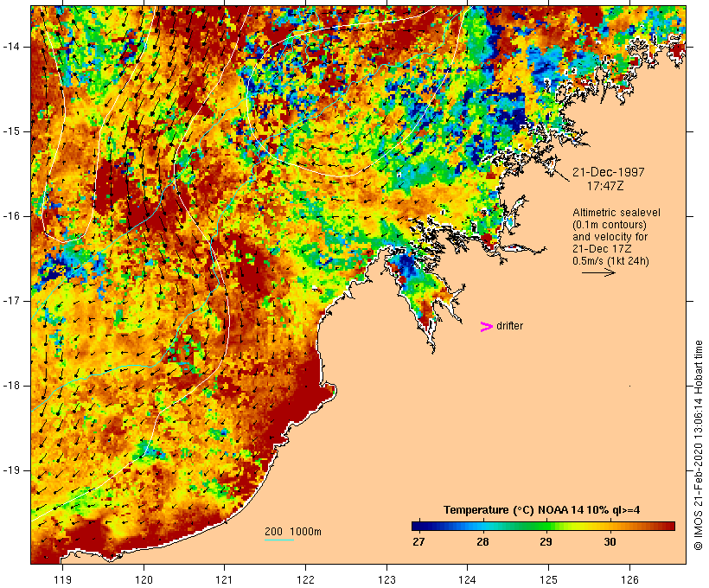Click latitude label -16
Image resolution: width=709 pixels, height=588 pixels.
(x=11, y=216)
